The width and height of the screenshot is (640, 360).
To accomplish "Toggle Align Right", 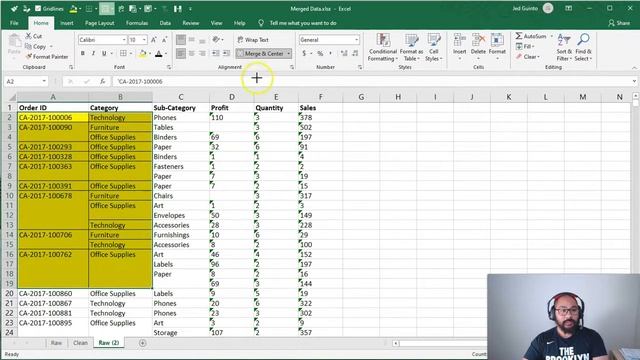I will pyautogui.click(x=202, y=53).
